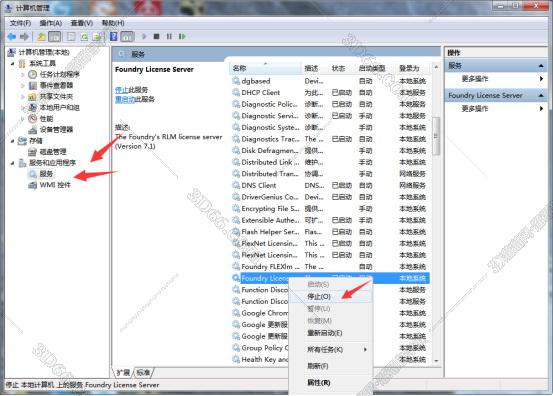
Task: Click the Back arrow toolbar icon
Action: tap(12, 36)
